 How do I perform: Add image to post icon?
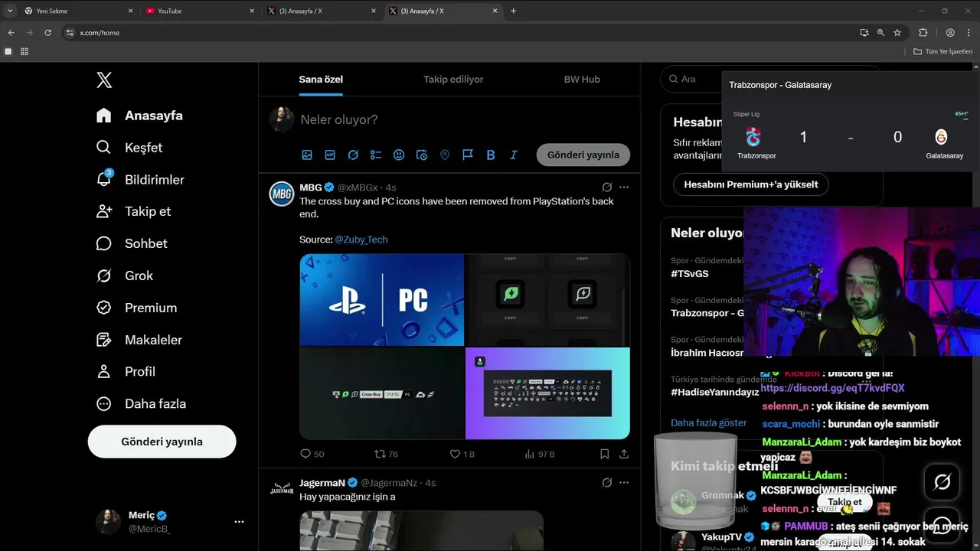click(307, 155)
